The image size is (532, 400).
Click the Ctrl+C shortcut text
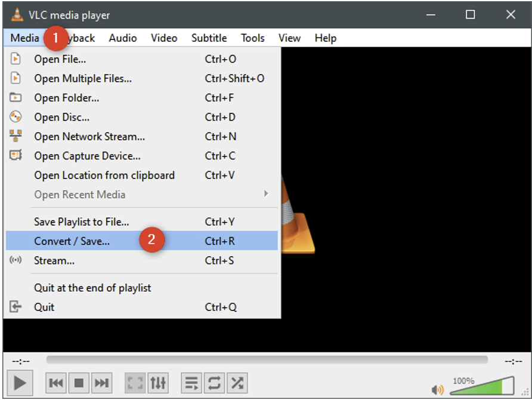(220, 156)
